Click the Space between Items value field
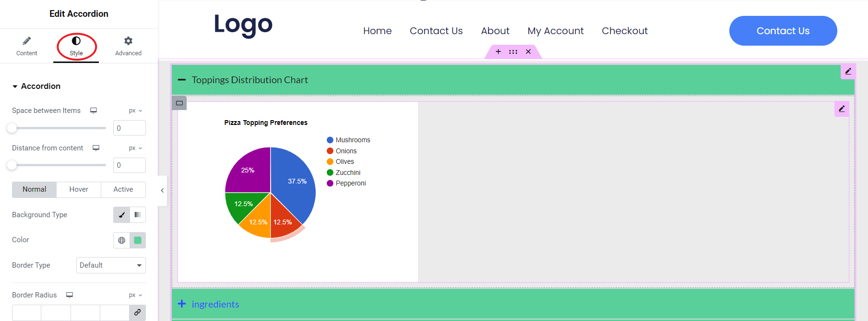 pyautogui.click(x=129, y=128)
